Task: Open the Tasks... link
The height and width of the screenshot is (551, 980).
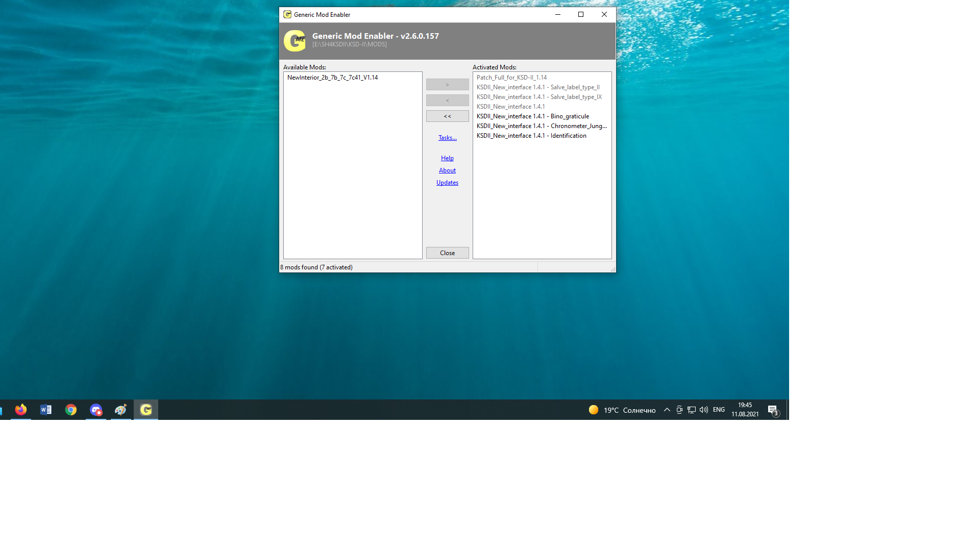Action: pyautogui.click(x=448, y=138)
